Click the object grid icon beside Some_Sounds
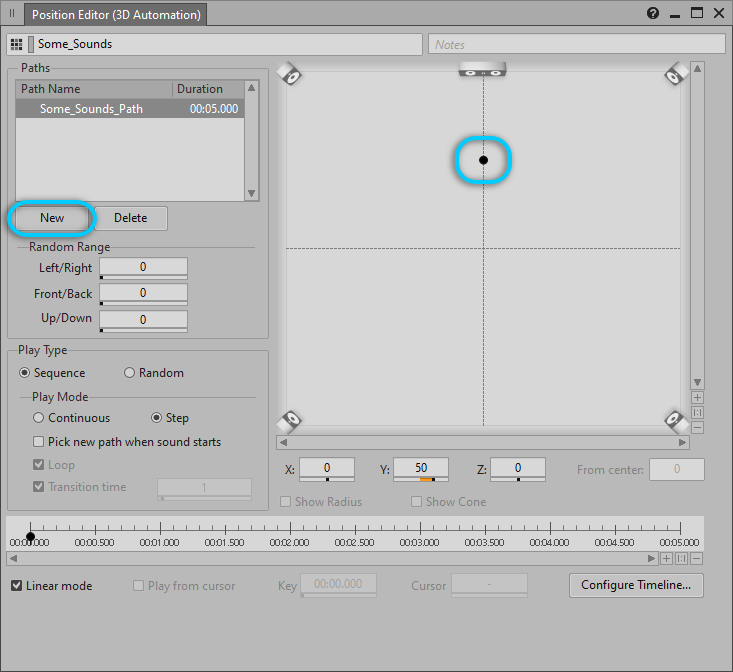This screenshot has width=733, height=672. (16, 44)
